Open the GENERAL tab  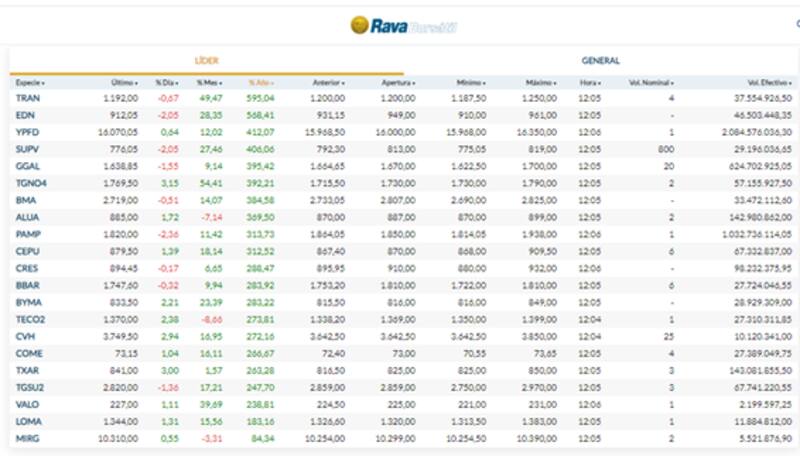click(600, 60)
